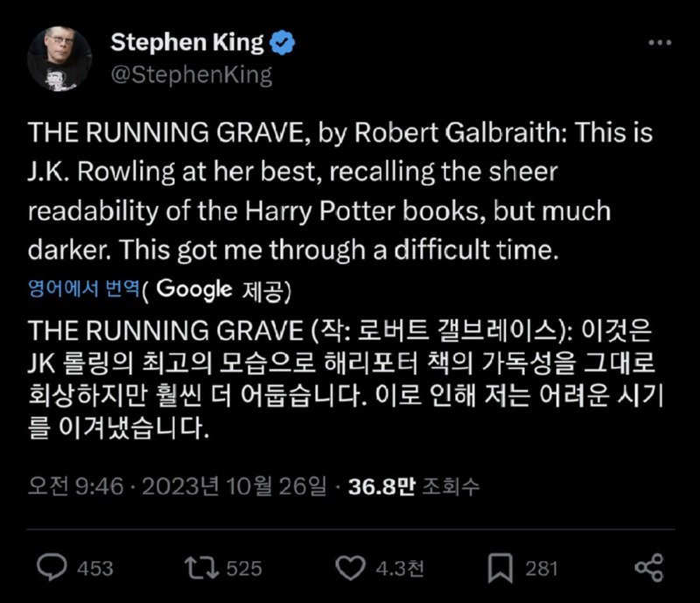Open Stephen King's profile picture
The width and height of the screenshot is (700, 603).
59,59
